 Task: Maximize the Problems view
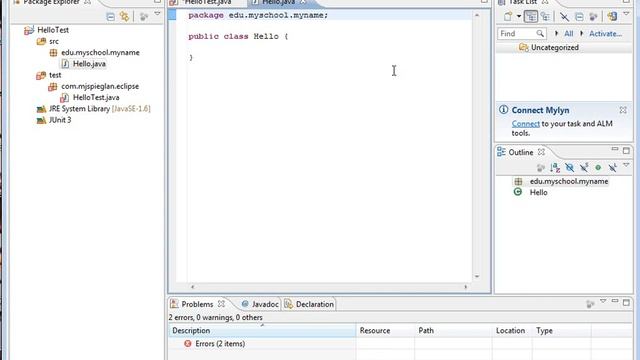[627, 303]
